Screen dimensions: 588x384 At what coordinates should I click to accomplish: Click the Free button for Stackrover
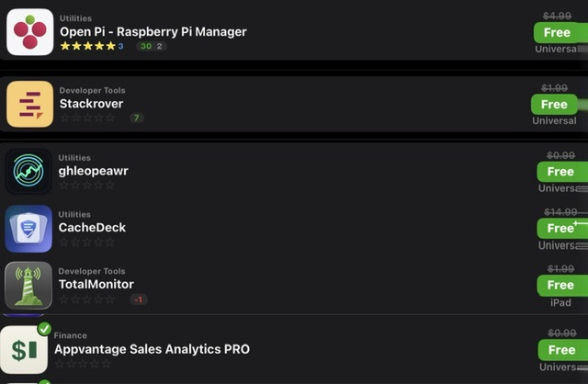(x=554, y=105)
